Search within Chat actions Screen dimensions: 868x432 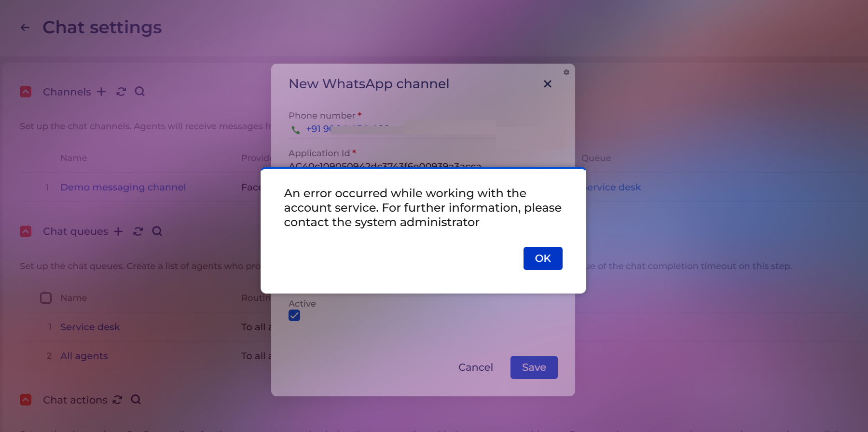pyautogui.click(x=136, y=400)
